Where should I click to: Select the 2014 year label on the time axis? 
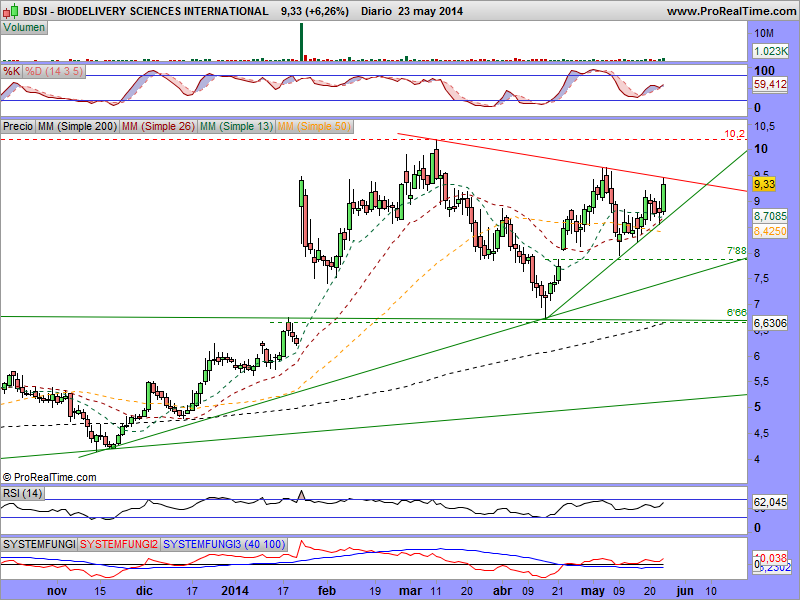[235, 591]
